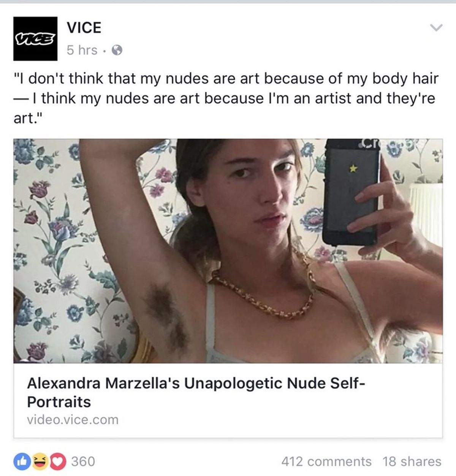
Task: Open the article preview image
Action: click(x=228, y=251)
